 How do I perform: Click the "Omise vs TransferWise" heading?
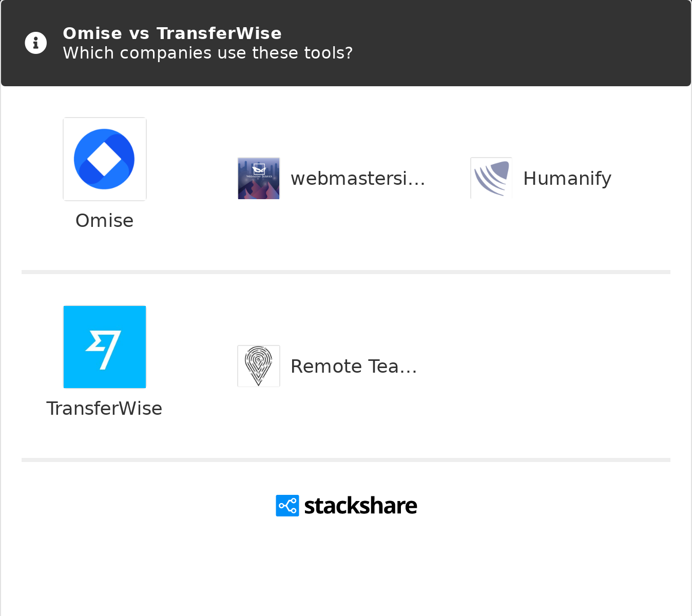point(172,33)
